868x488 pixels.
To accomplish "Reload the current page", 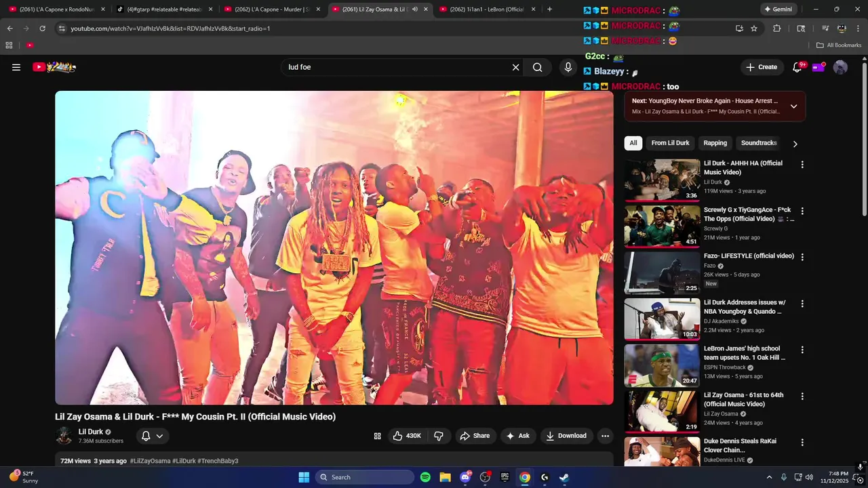I will click(x=42, y=28).
